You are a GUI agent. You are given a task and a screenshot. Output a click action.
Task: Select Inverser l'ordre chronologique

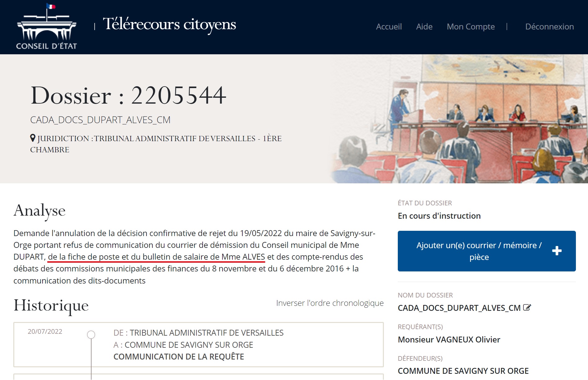click(x=330, y=303)
